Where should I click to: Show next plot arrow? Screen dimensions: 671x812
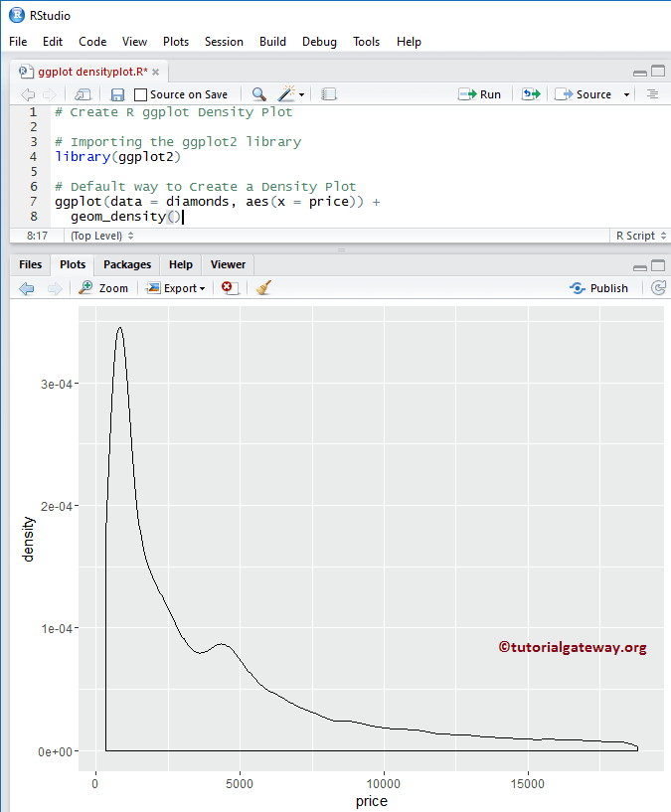(55, 288)
